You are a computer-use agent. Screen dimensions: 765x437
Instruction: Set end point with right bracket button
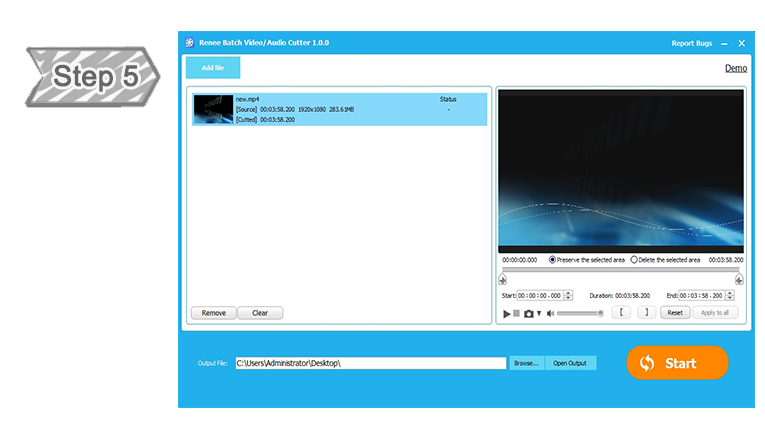[646, 313]
